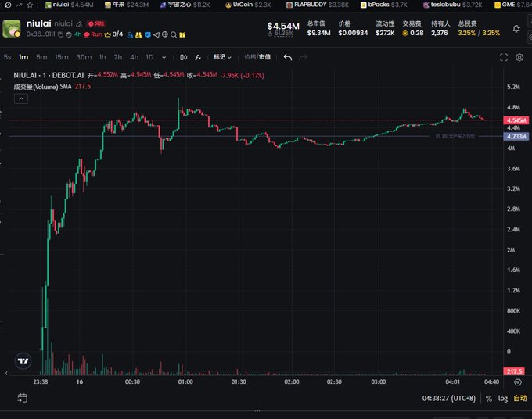Add a price alert with bell icon
The image size is (532, 419).
pos(516,29)
